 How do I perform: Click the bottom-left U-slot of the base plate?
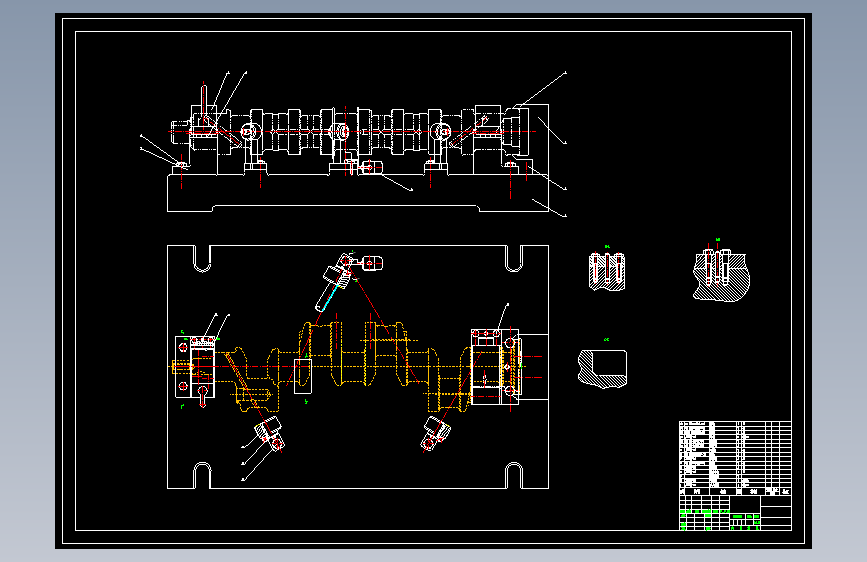click(202, 476)
